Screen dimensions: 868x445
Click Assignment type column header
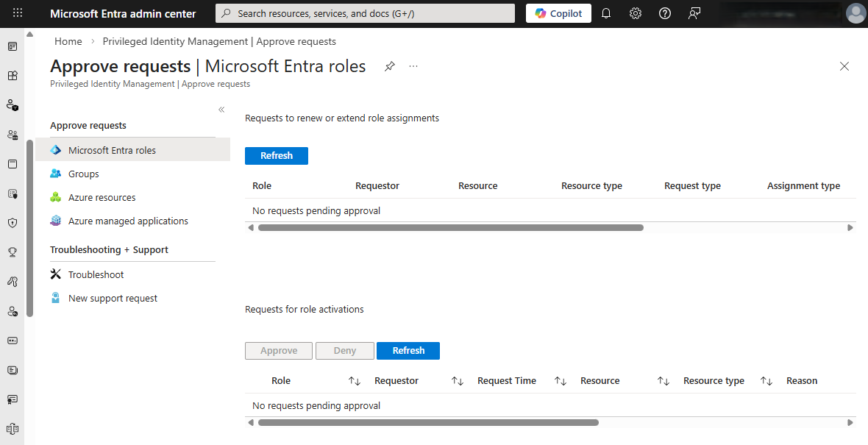click(803, 186)
